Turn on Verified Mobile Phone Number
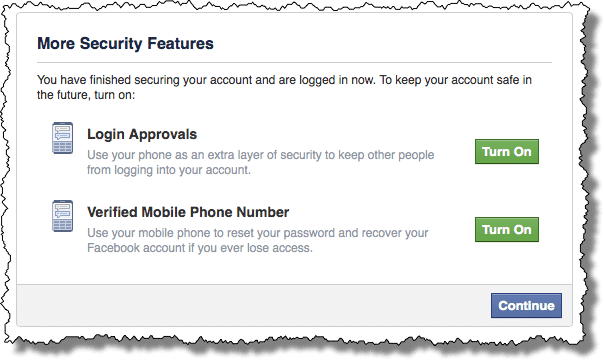 (x=507, y=229)
